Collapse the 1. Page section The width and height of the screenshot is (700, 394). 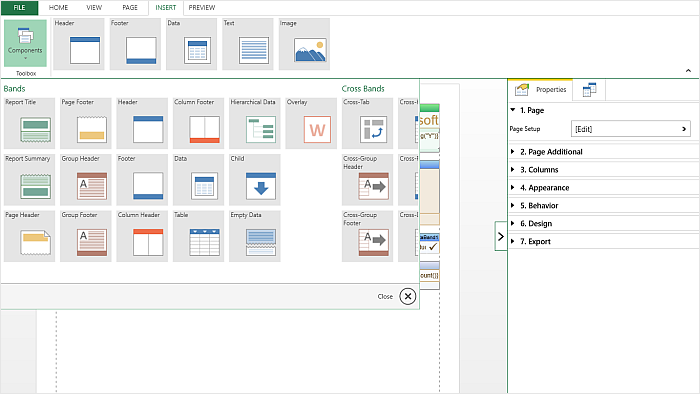pyautogui.click(x=512, y=110)
